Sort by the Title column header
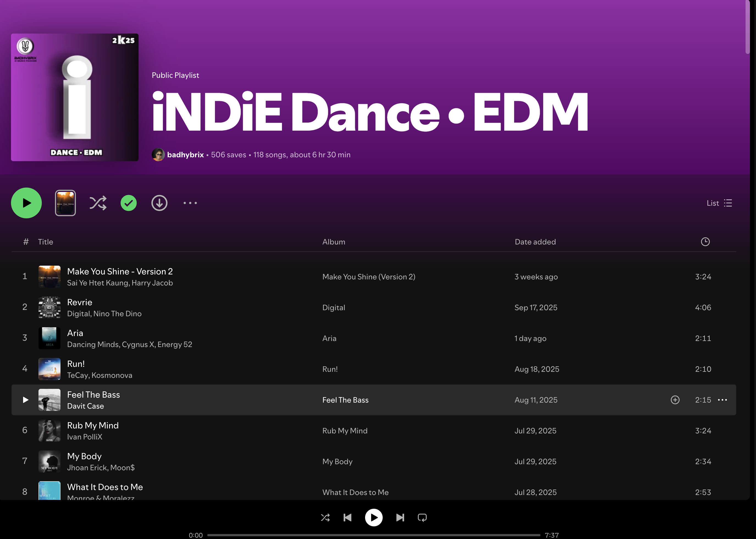This screenshot has width=756, height=539. coord(45,242)
